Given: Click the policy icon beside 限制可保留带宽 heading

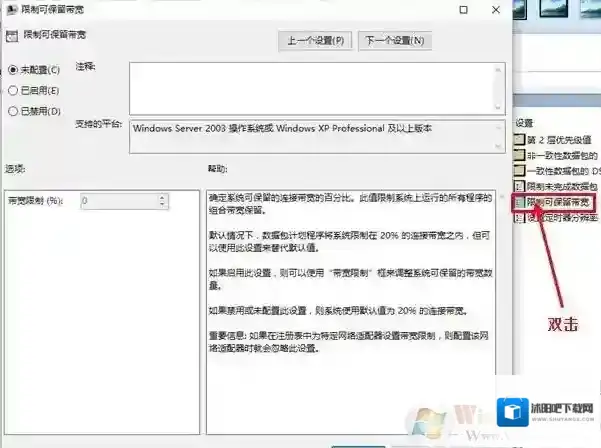Looking at the screenshot, I should (12, 36).
